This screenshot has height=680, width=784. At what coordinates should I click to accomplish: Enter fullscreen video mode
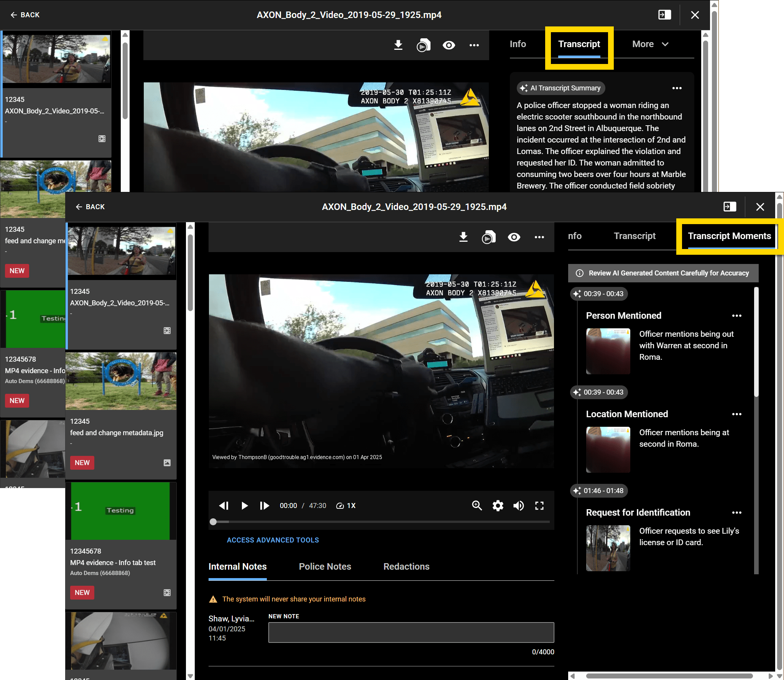(539, 506)
